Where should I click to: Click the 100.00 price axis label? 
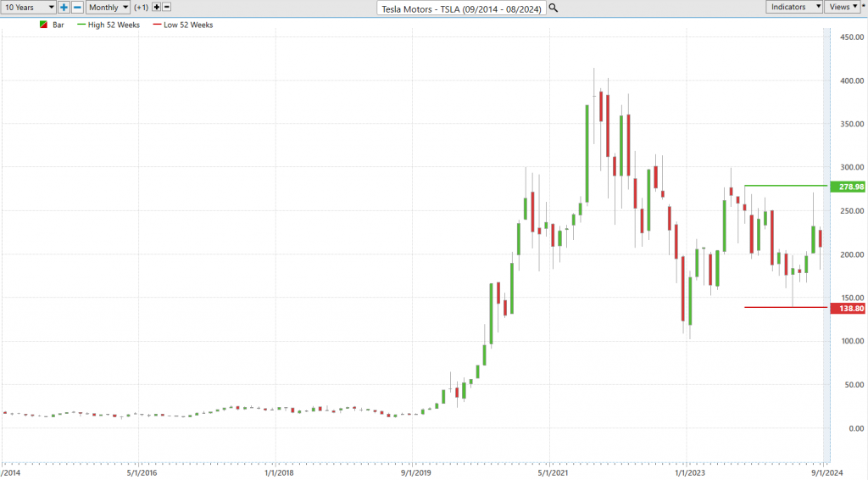tap(852, 341)
